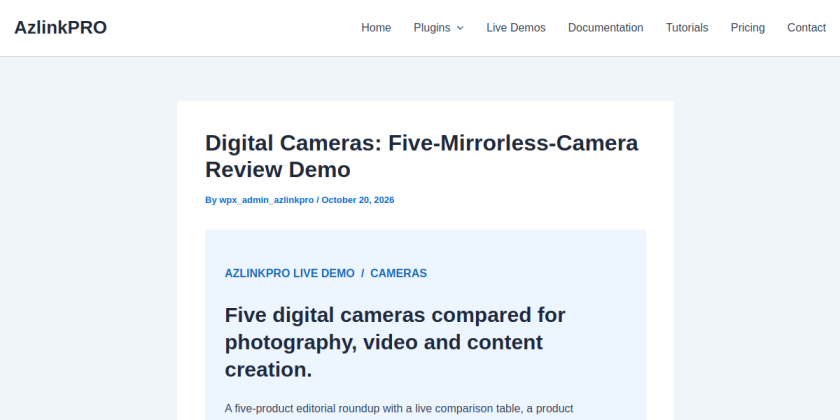The width and height of the screenshot is (840, 420).
Task: Open author link wpx_admin_azlinkpro
Action: (x=266, y=200)
